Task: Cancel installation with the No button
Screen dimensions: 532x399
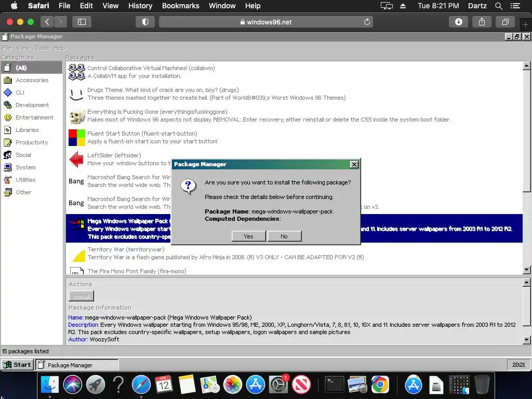Action: pyautogui.click(x=284, y=236)
